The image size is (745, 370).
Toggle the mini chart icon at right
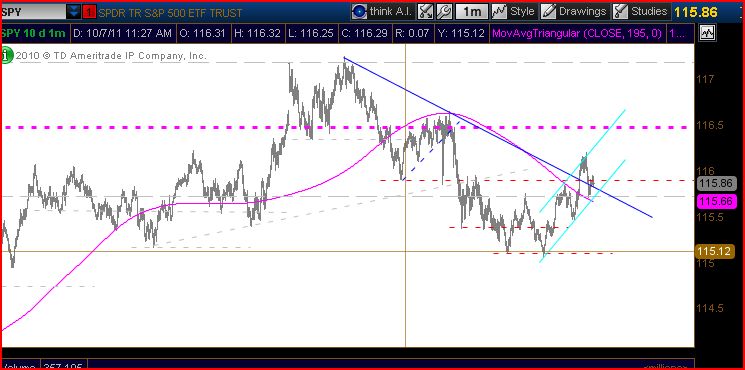(707, 33)
